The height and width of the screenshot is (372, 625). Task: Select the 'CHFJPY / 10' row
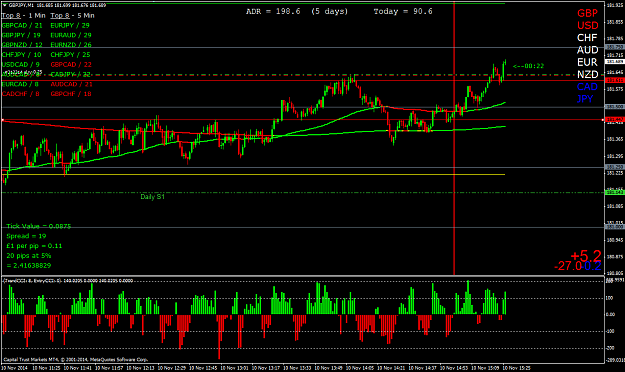pos(22,55)
